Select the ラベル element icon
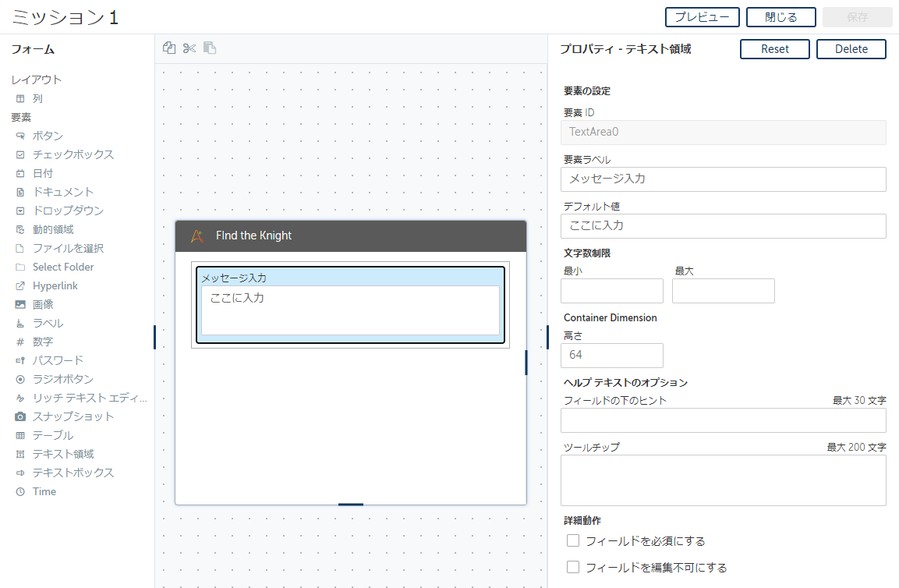The width and height of the screenshot is (899, 588). [20, 323]
